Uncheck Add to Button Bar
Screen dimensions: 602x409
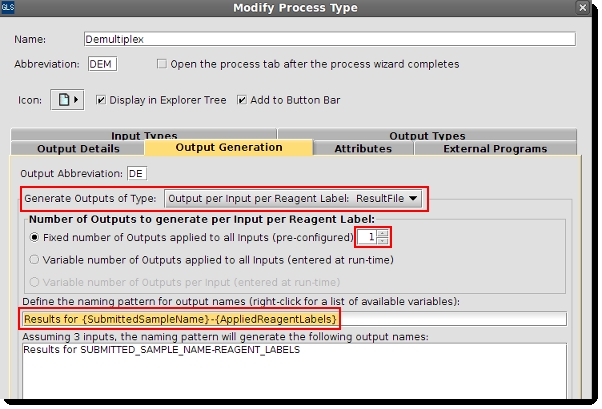242,100
